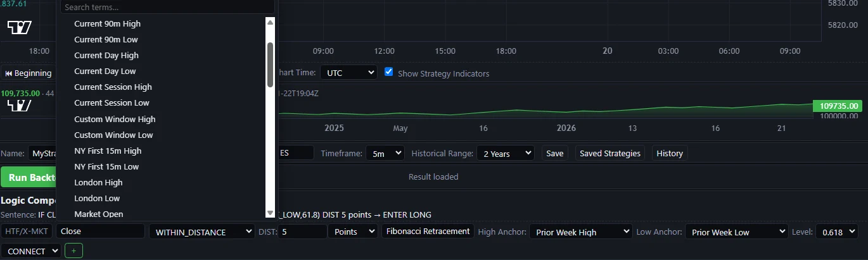The image size is (868, 260).
Task: Open Saved Strategies
Action: pyautogui.click(x=610, y=153)
